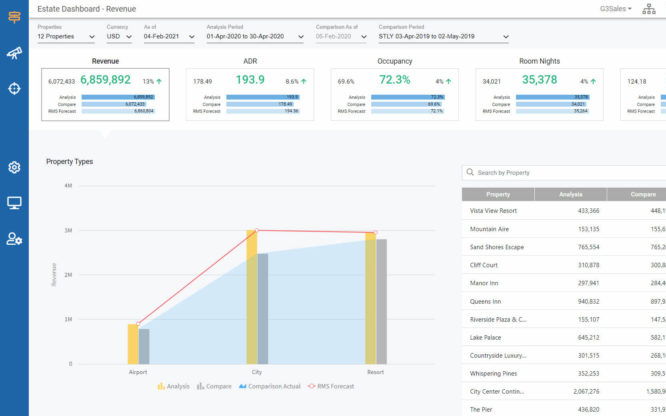The height and width of the screenshot is (416, 666).
Task: Open the Analysis Period date range dropdown
Action: click(x=255, y=37)
